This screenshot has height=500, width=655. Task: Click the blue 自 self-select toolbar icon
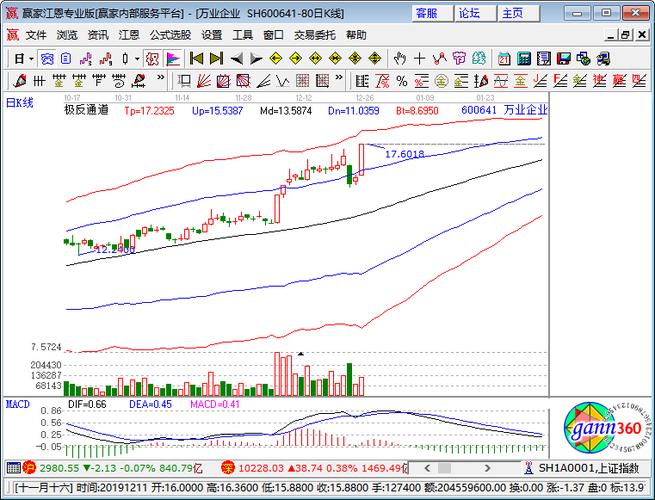pos(66,59)
